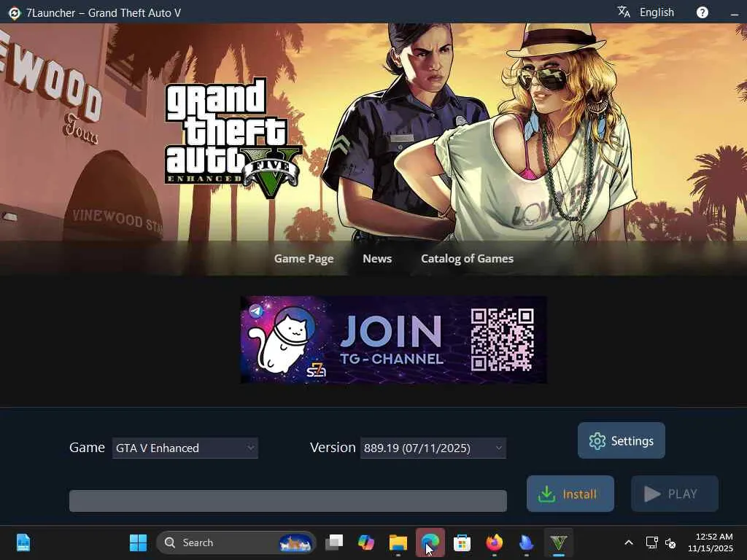The height and width of the screenshot is (560, 747).
Task: Expand the Version dropdown showing 889.19
Action: (x=433, y=448)
